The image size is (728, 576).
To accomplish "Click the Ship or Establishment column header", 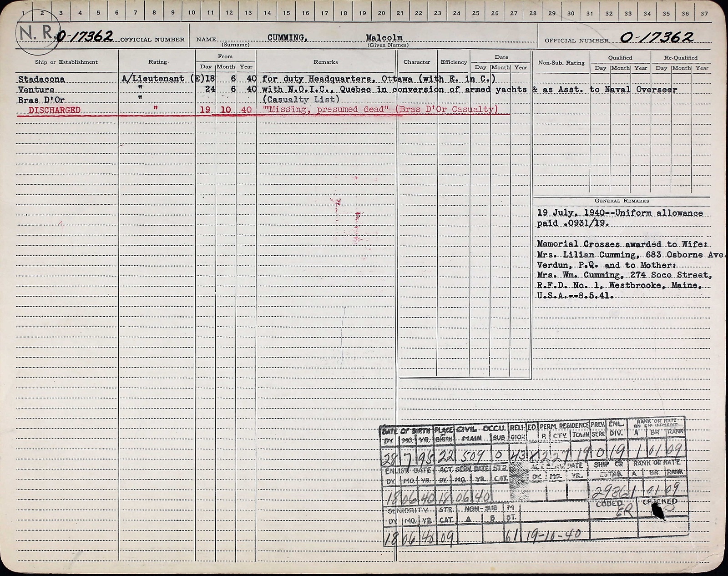I will click(66, 62).
